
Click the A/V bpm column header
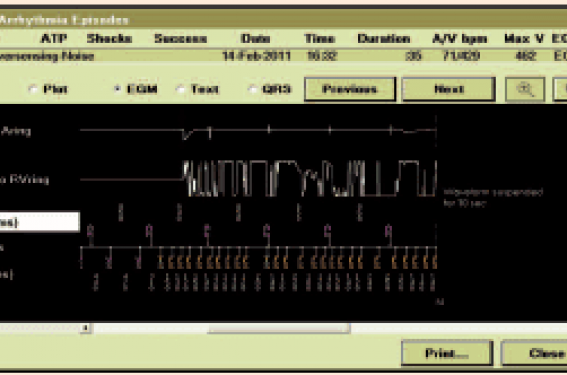click(460, 39)
